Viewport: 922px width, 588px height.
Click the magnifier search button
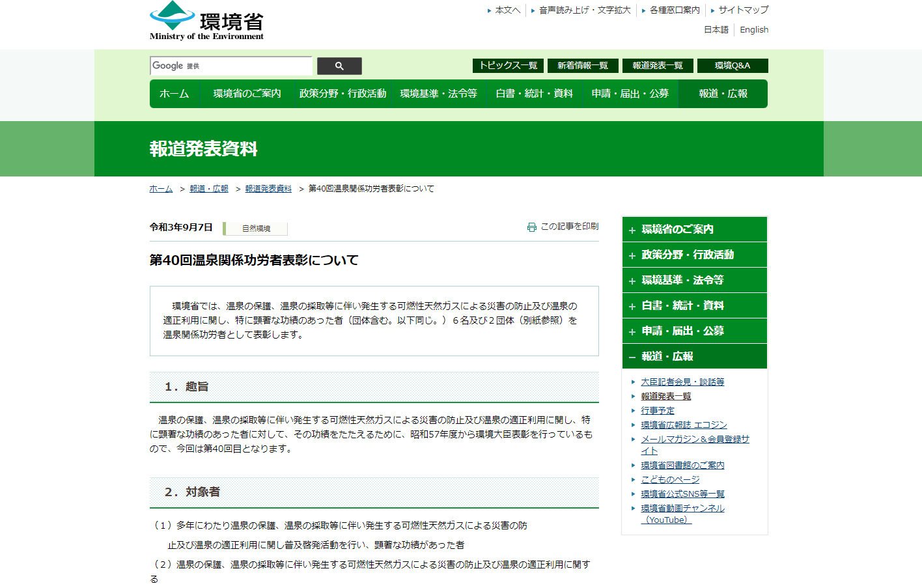339,66
